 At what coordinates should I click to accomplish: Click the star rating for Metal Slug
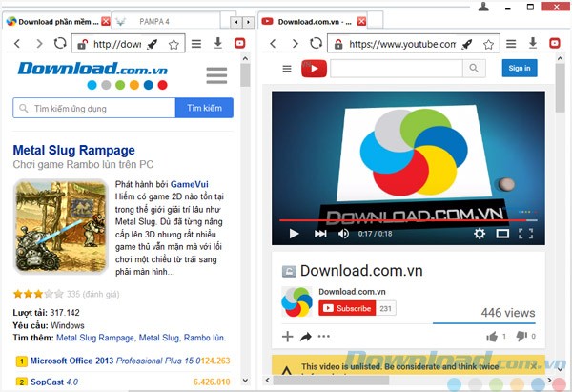tap(38, 294)
